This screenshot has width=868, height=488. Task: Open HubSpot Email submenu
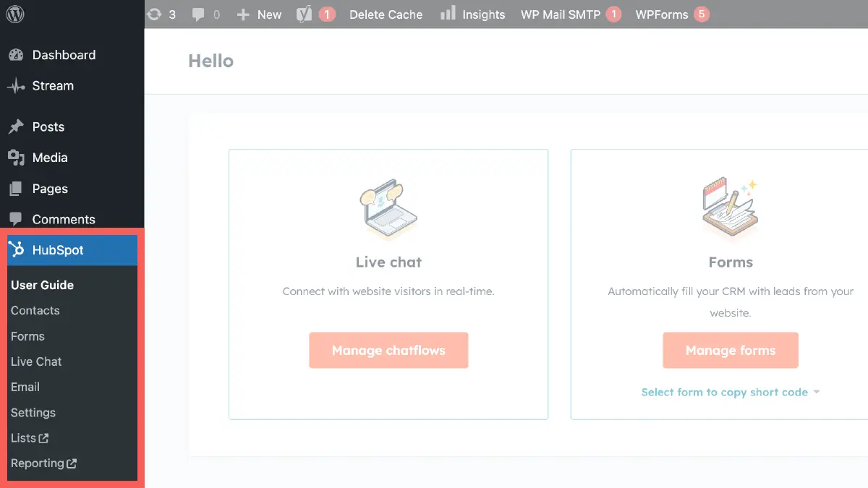(25, 387)
